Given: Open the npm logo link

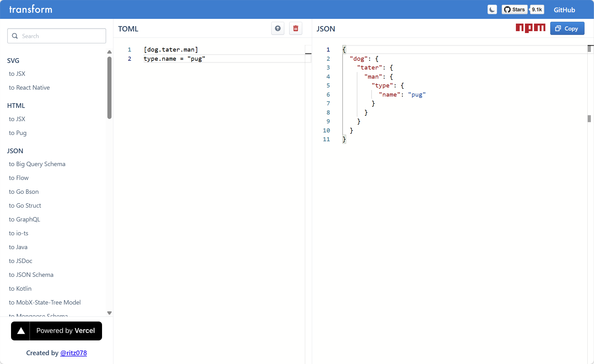Looking at the screenshot, I should point(530,28).
